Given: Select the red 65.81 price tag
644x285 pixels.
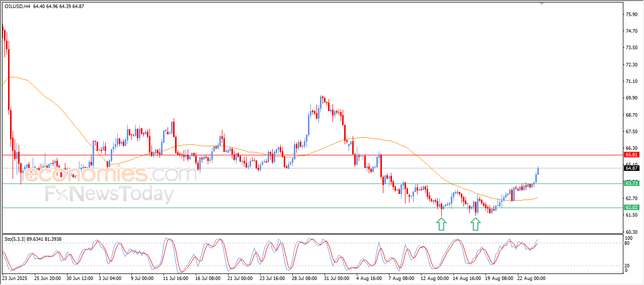Looking at the screenshot, I should [x=631, y=155].
